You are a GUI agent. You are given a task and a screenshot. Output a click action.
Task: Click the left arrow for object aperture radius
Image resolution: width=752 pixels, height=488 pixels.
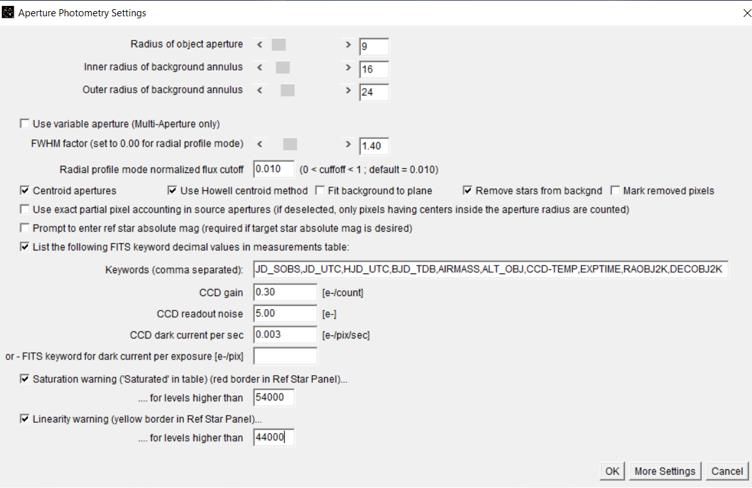click(260, 45)
